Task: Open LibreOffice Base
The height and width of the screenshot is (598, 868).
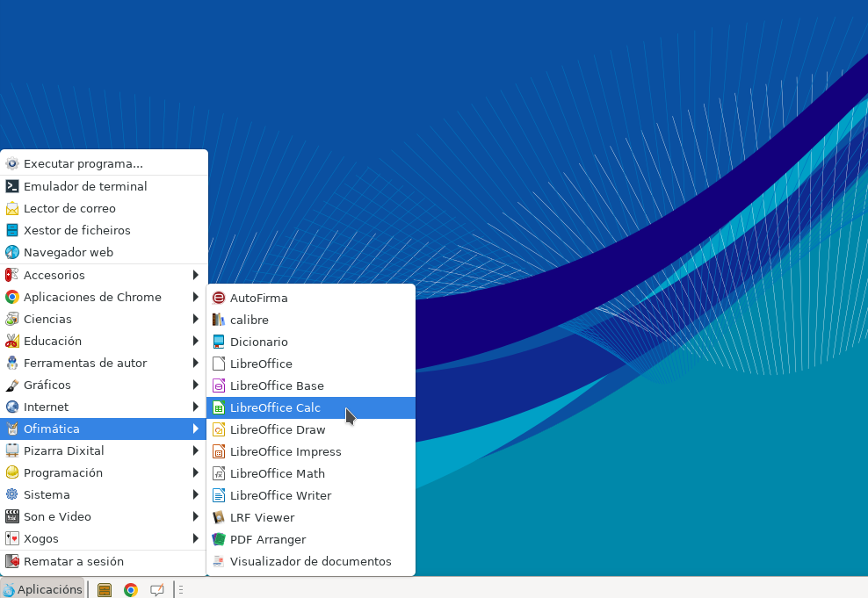Action: [x=277, y=385]
